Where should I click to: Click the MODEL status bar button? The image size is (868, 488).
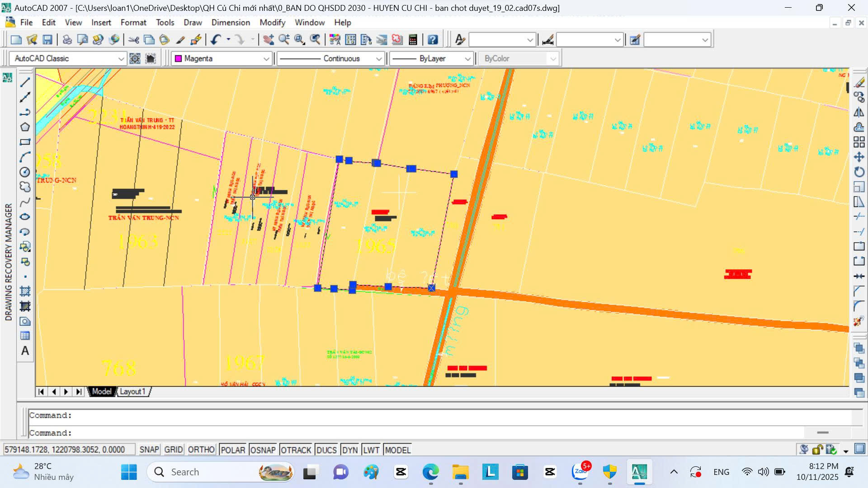click(397, 450)
